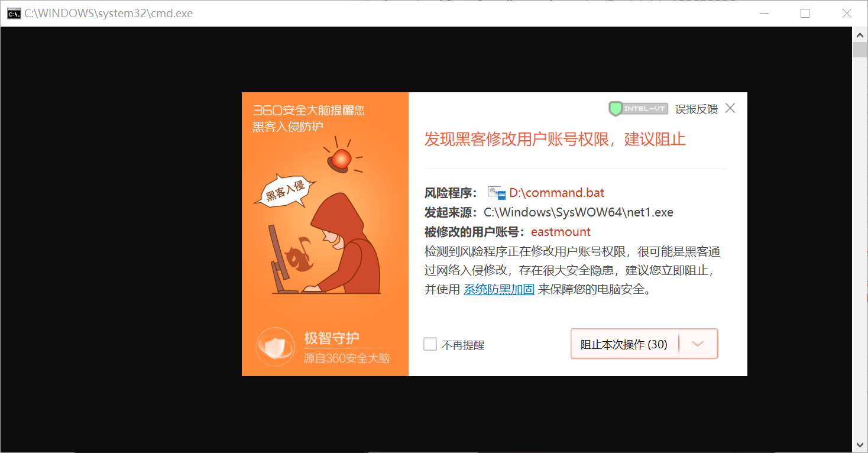Click the cmd.exe icon in the title bar
The height and width of the screenshot is (453, 868).
[x=13, y=12]
